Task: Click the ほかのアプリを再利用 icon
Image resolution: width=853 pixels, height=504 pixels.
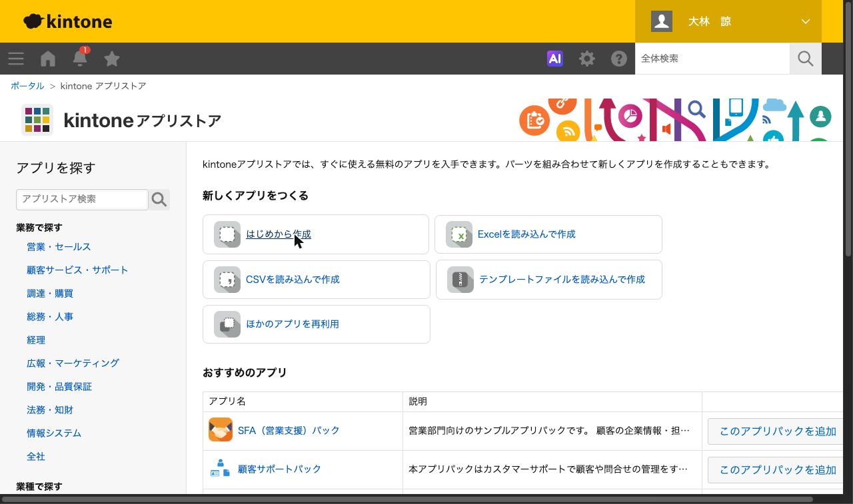Action: pos(227,324)
